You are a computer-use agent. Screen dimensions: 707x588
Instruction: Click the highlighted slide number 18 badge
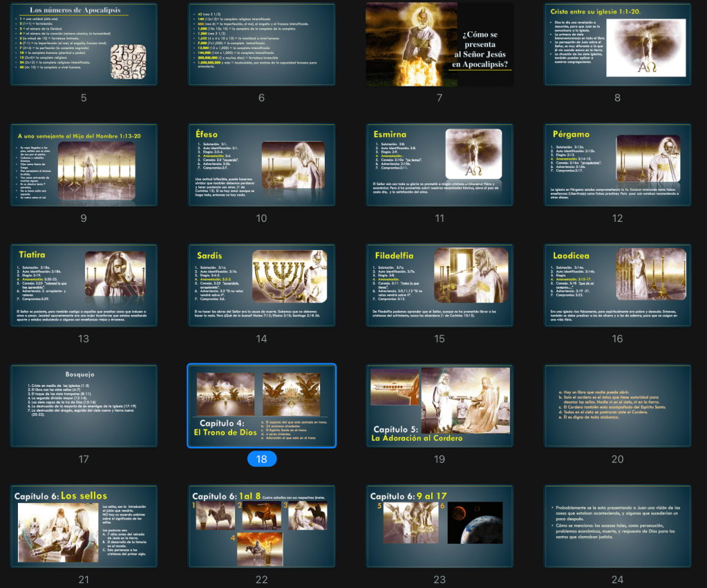[x=261, y=459]
